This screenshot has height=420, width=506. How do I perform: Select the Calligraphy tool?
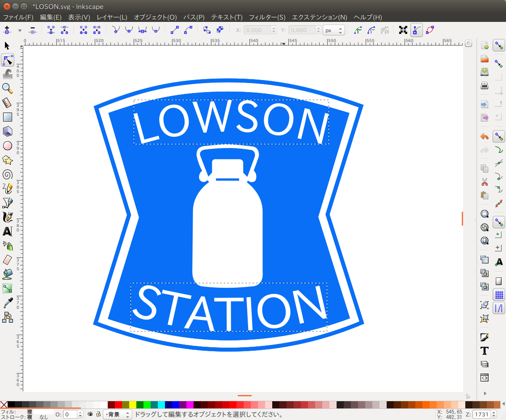(x=8, y=217)
